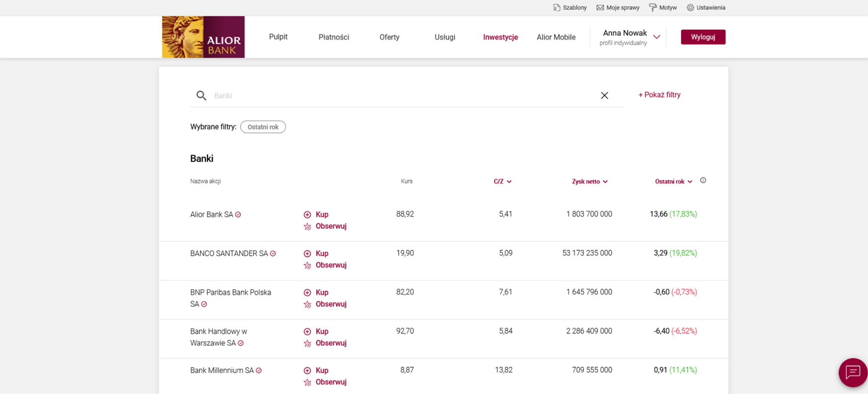Expand Anna Nowak profile dropdown
This screenshot has width=868, height=394.
point(656,37)
